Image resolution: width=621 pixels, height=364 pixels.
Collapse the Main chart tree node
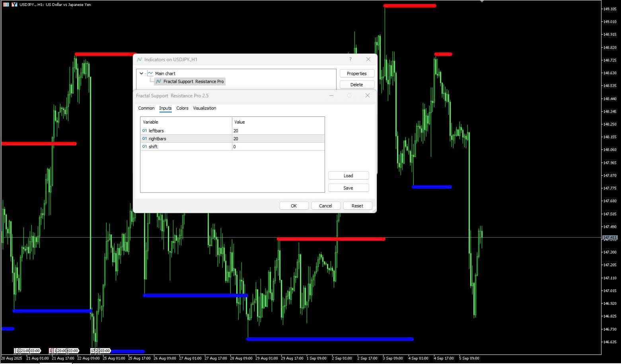click(141, 74)
